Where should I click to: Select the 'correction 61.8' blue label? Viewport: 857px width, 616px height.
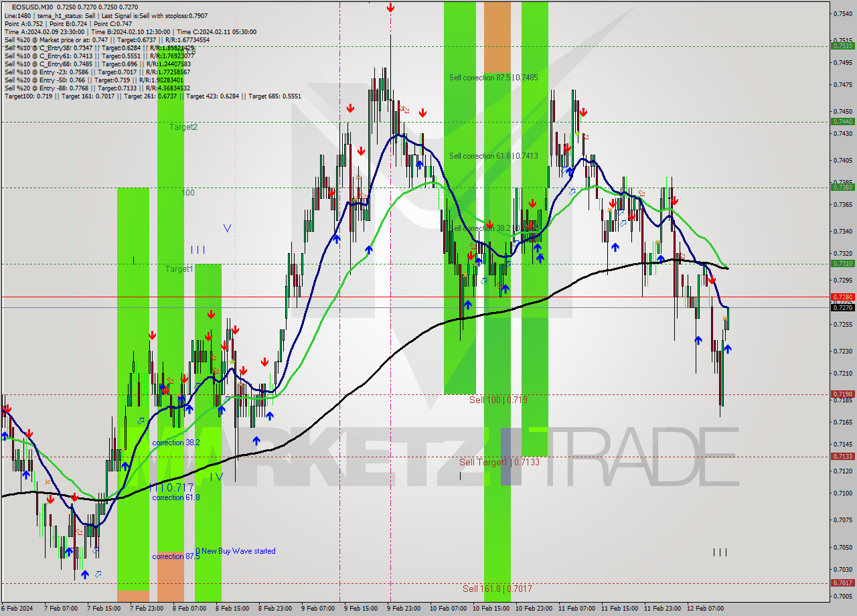pyautogui.click(x=175, y=497)
